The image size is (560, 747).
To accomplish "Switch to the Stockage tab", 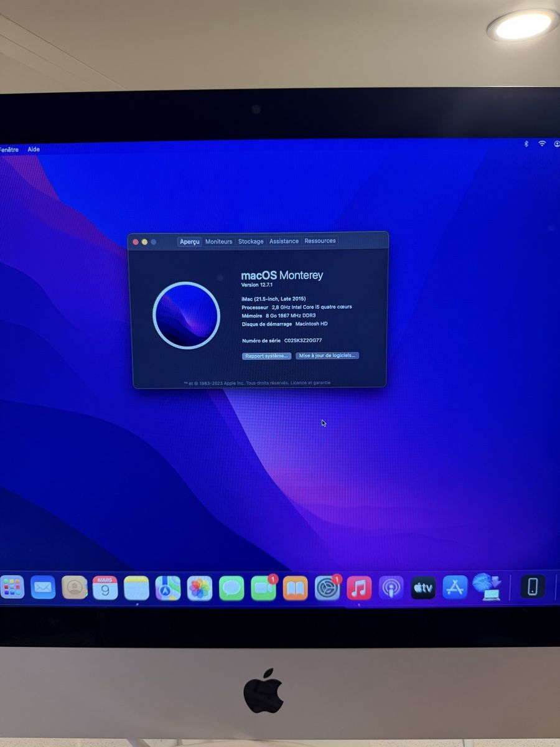I will click(x=251, y=242).
